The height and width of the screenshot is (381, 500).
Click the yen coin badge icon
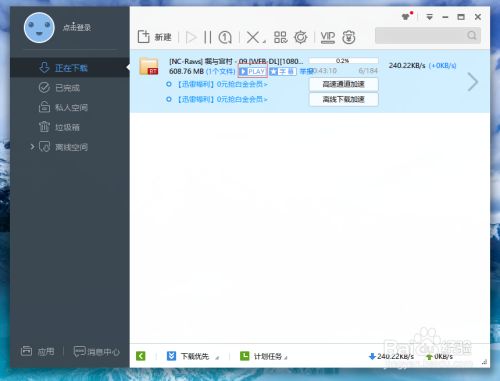tap(349, 37)
